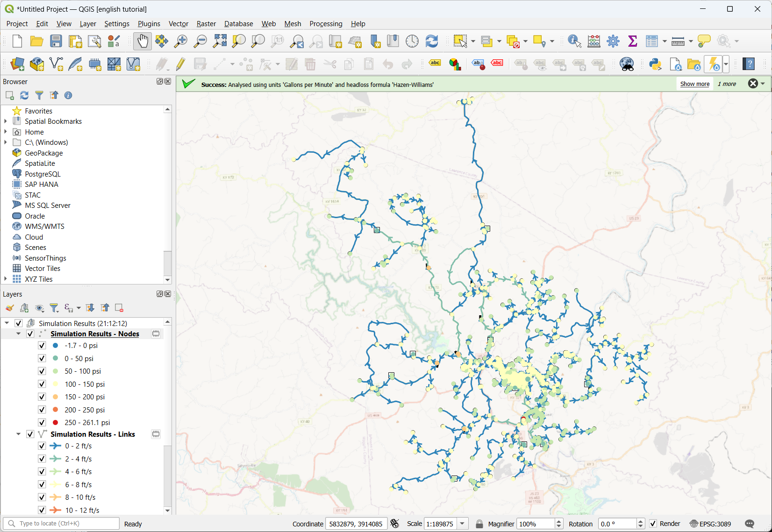The height and width of the screenshot is (532, 772).
Task: Open the Identify Features tool
Action: [574, 41]
